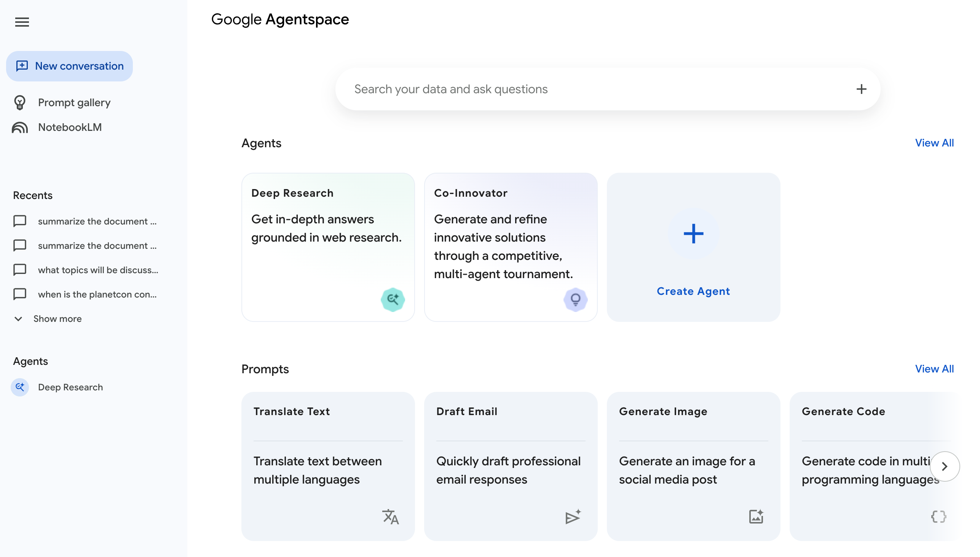Start a New conversation
The width and height of the screenshot is (980, 557).
point(69,66)
